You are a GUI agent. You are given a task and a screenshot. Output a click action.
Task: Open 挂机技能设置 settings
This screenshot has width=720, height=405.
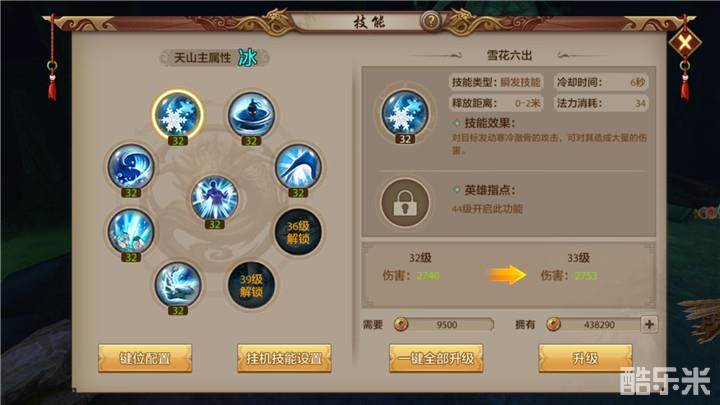284,358
